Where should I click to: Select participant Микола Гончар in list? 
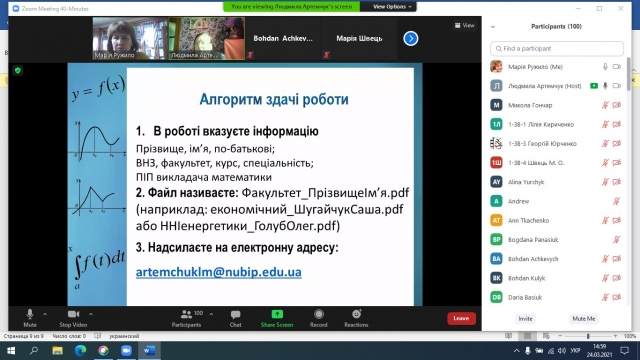[x=556, y=105]
